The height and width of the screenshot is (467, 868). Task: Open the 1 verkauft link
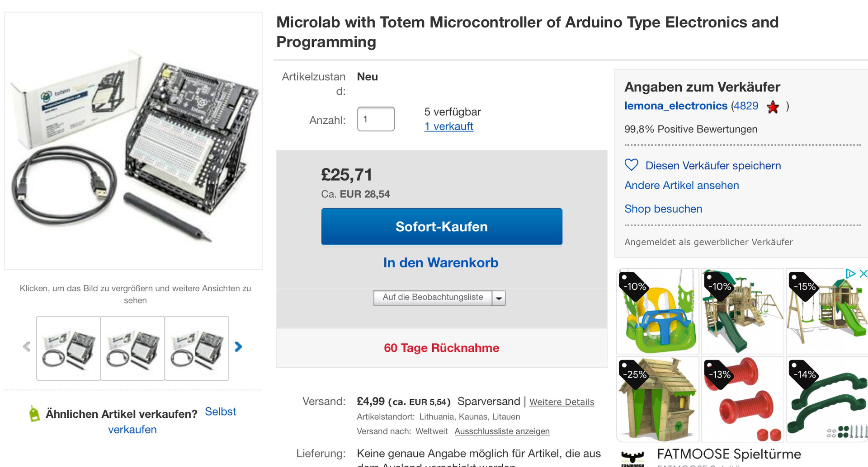pos(448,126)
